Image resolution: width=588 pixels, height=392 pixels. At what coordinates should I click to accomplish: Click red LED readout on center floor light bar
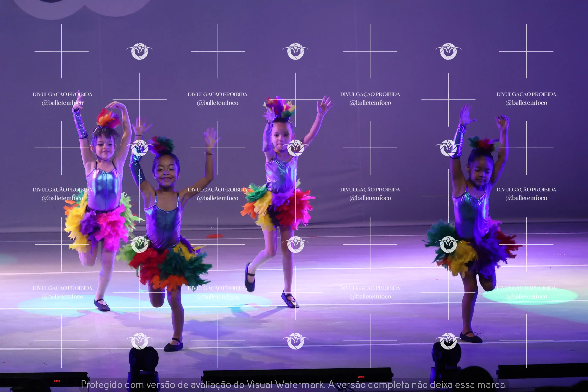[x=361, y=377]
